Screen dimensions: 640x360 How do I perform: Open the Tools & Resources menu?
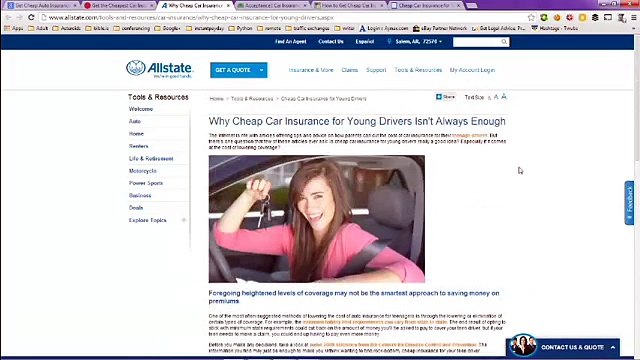click(x=418, y=70)
